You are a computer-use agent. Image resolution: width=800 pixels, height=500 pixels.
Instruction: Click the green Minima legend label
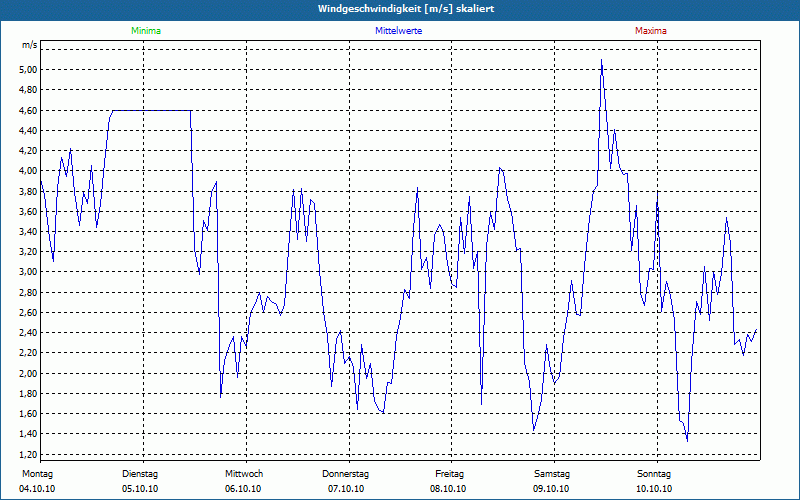coord(146,31)
